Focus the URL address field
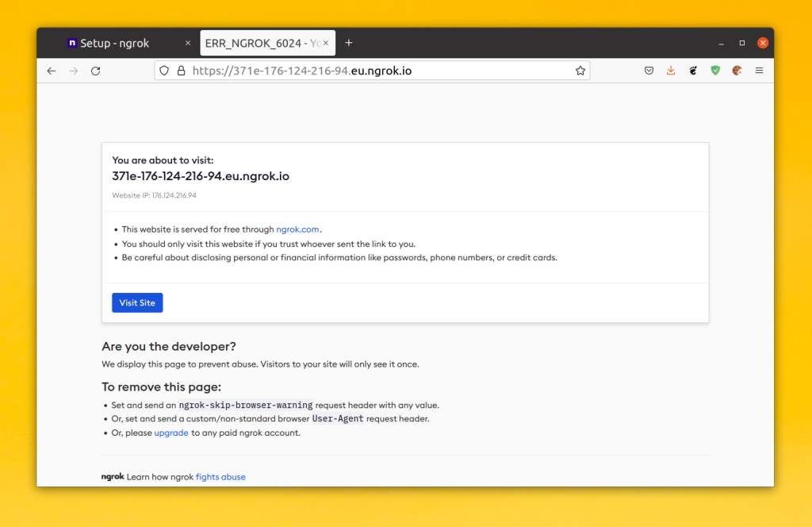This screenshot has height=527, width=812. click(x=381, y=71)
